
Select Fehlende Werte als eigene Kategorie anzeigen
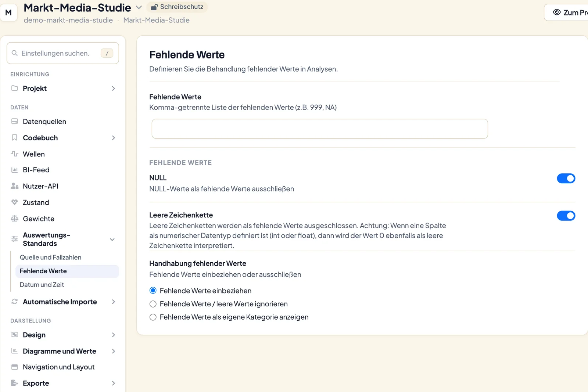(153, 317)
